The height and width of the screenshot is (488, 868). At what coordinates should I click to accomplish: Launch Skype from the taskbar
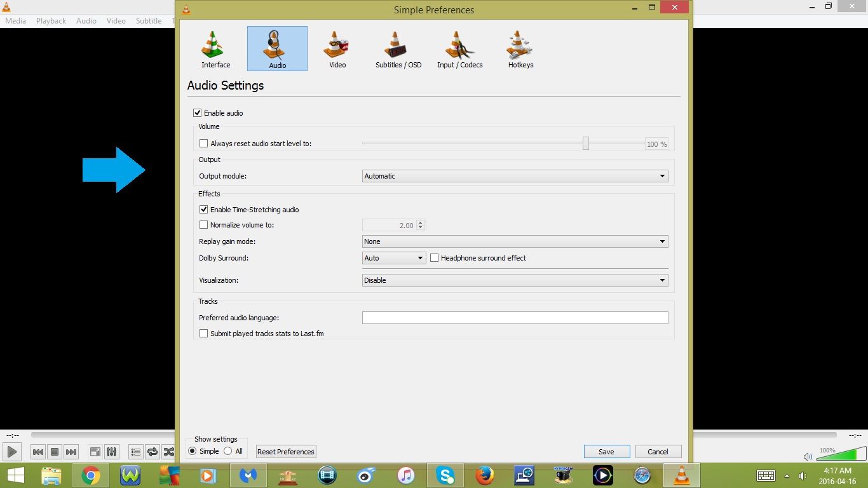tap(445, 475)
